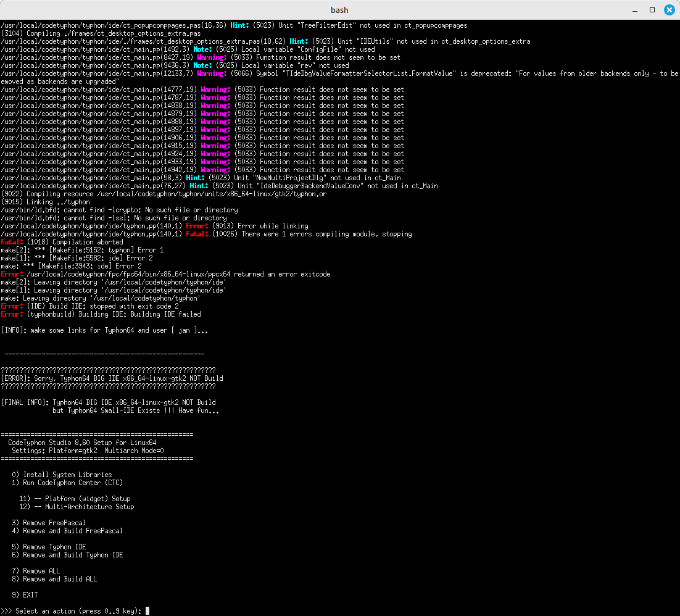
Task: Click "but Typhon64 Small-IDE Exists !!! Have fun..."
Action: pyautogui.click(x=136, y=410)
